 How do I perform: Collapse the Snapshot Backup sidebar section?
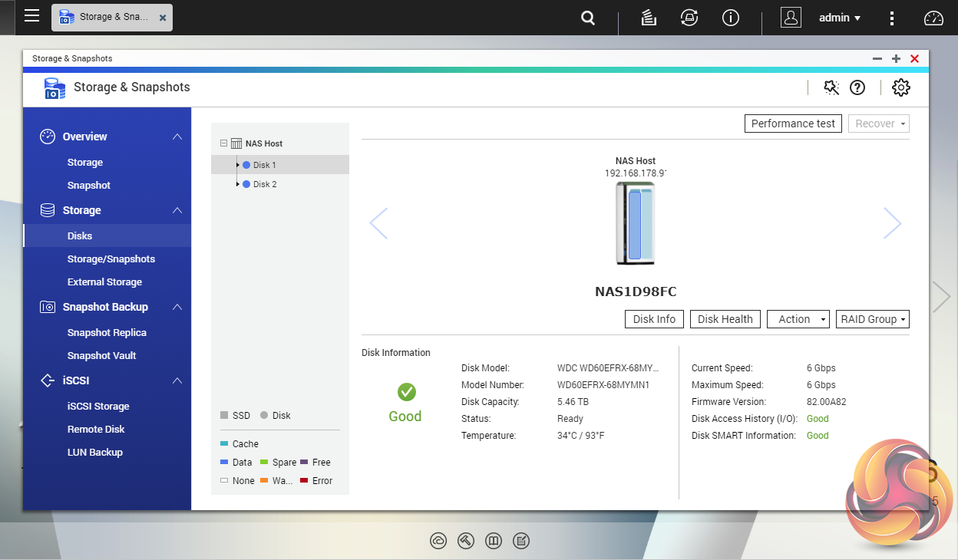tap(177, 307)
